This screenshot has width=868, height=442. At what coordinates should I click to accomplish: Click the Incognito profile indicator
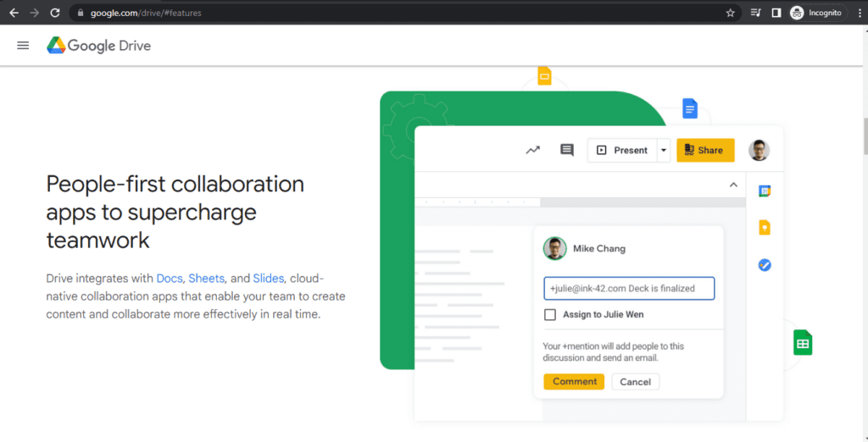(x=817, y=13)
